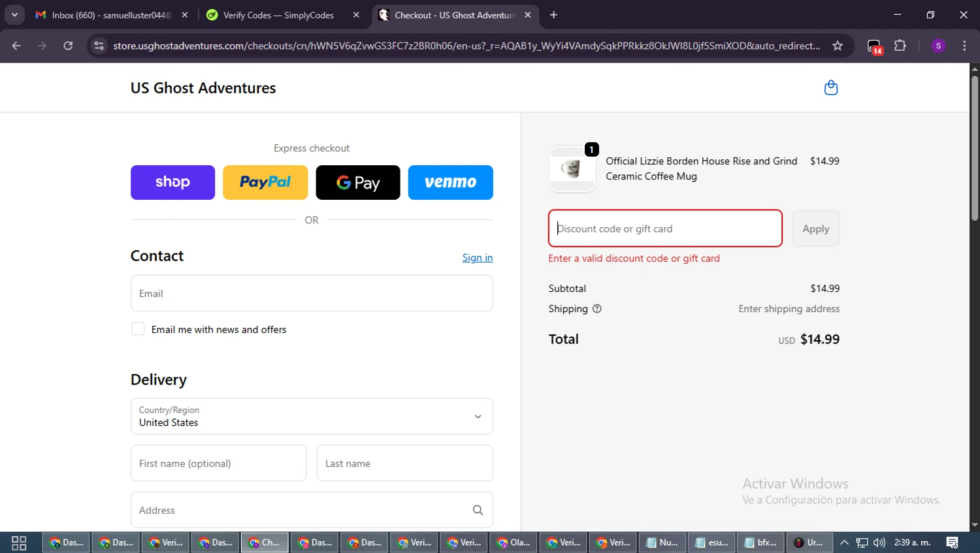Image resolution: width=980 pixels, height=553 pixels.
Task: Click the Last name field
Action: [x=405, y=464]
